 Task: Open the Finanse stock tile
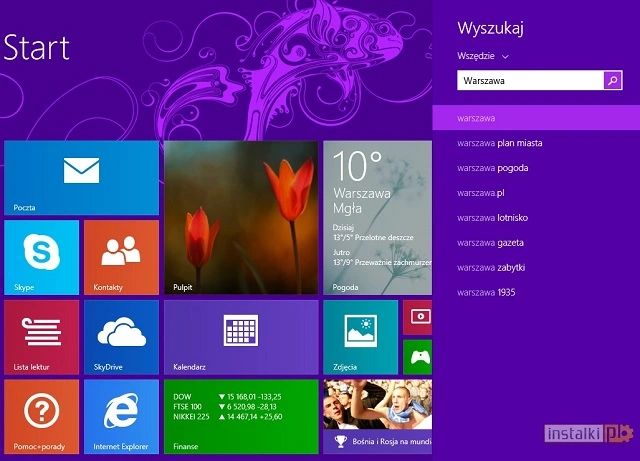click(241, 416)
